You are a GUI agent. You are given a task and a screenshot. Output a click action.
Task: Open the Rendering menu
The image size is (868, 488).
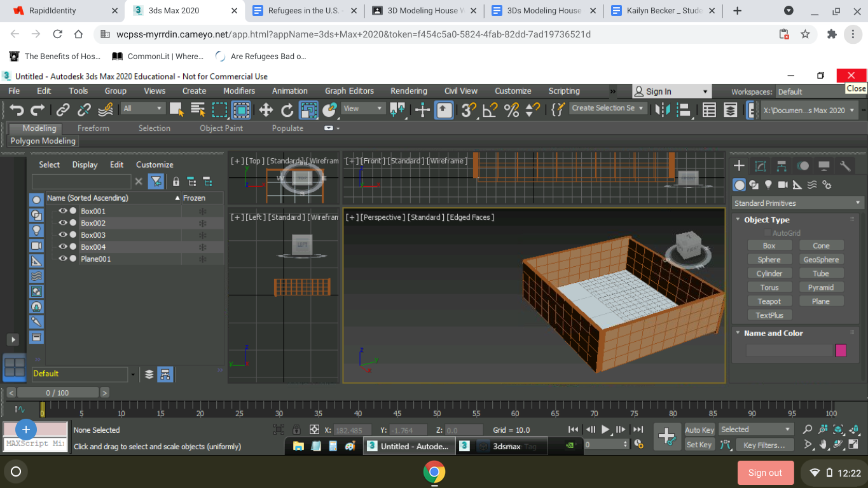tap(408, 91)
